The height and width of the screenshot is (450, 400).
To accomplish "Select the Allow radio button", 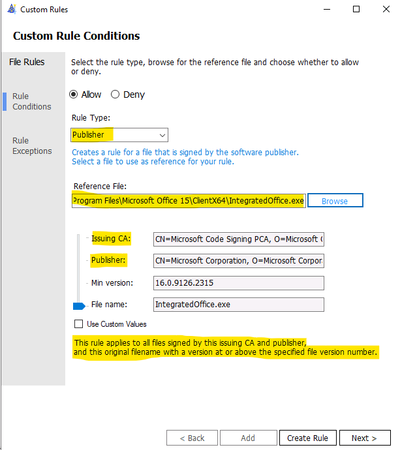I will pos(73,95).
